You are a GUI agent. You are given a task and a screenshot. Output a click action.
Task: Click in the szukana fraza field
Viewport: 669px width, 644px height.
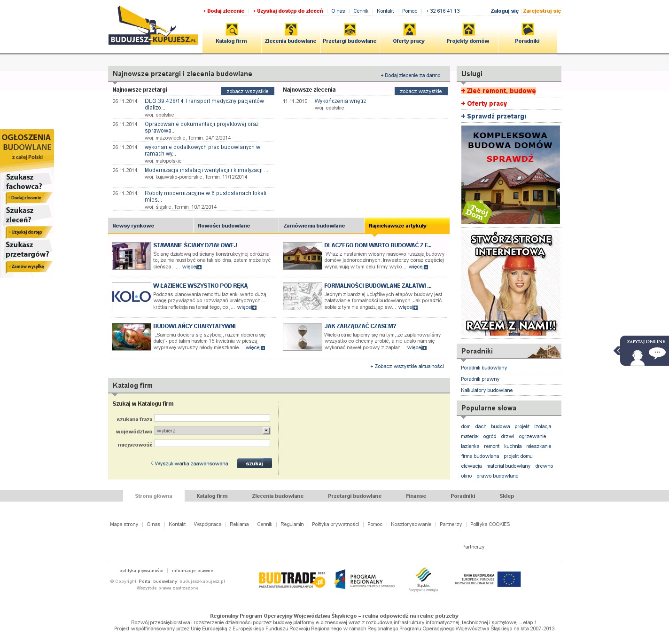[212, 418]
